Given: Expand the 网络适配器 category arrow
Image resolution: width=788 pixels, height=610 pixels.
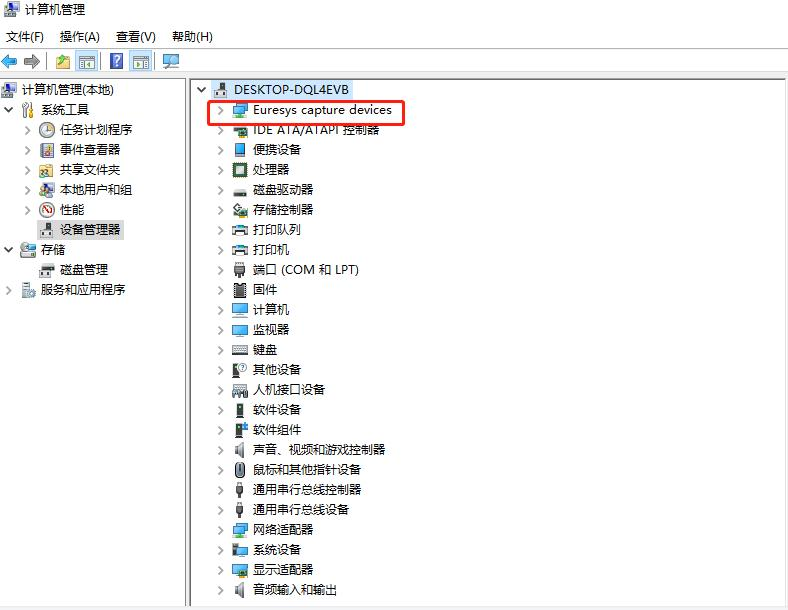Looking at the screenshot, I should (220, 530).
